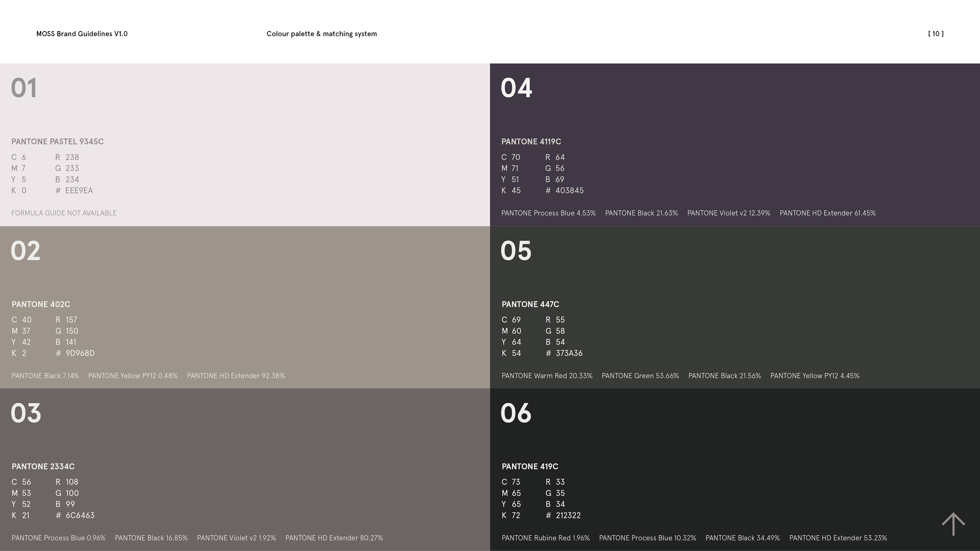Click PANTONE HD Extender 53.23% text
Screen dimensions: 980x551
pos(838,538)
